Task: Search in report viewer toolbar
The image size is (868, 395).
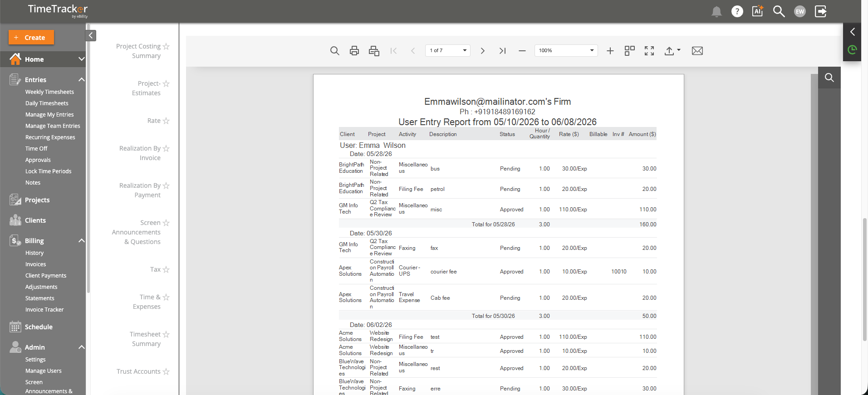Action: (335, 51)
